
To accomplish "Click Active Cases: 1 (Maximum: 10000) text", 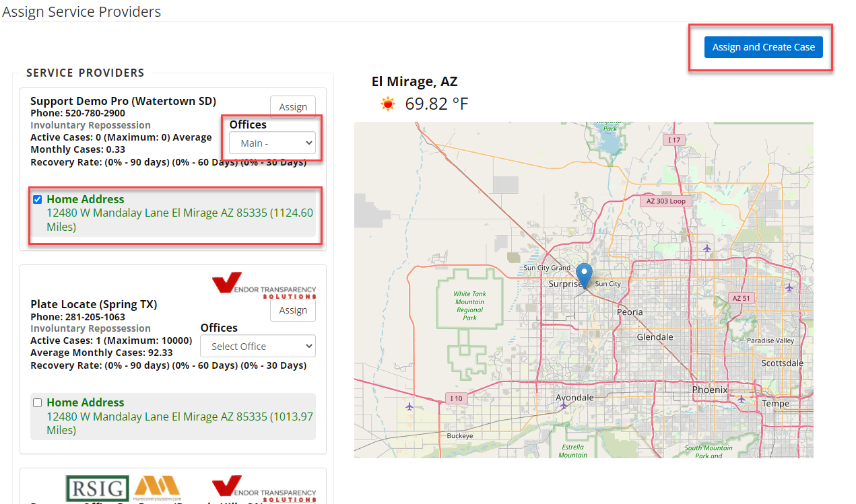I will tap(111, 340).
